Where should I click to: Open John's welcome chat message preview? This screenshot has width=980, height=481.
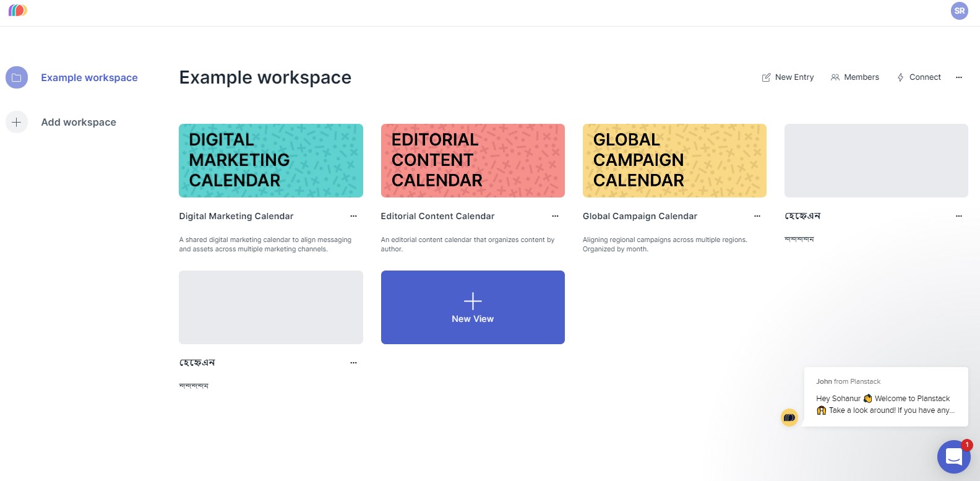tap(886, 397)
